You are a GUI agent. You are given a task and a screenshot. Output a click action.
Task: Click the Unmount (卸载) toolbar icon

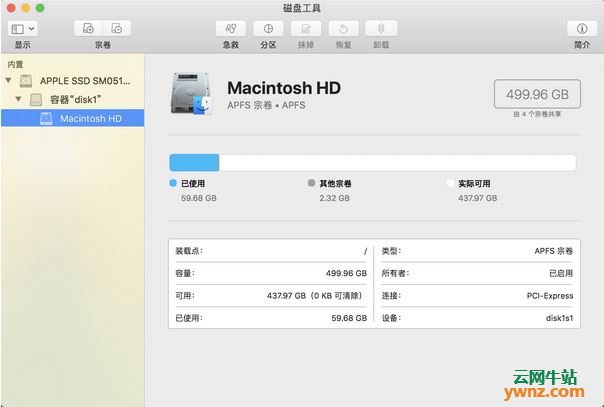click(x=381, y=28)
